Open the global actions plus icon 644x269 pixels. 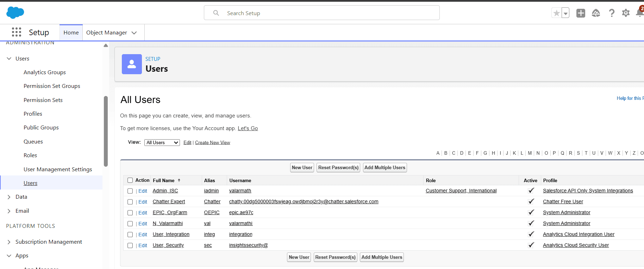581,13
